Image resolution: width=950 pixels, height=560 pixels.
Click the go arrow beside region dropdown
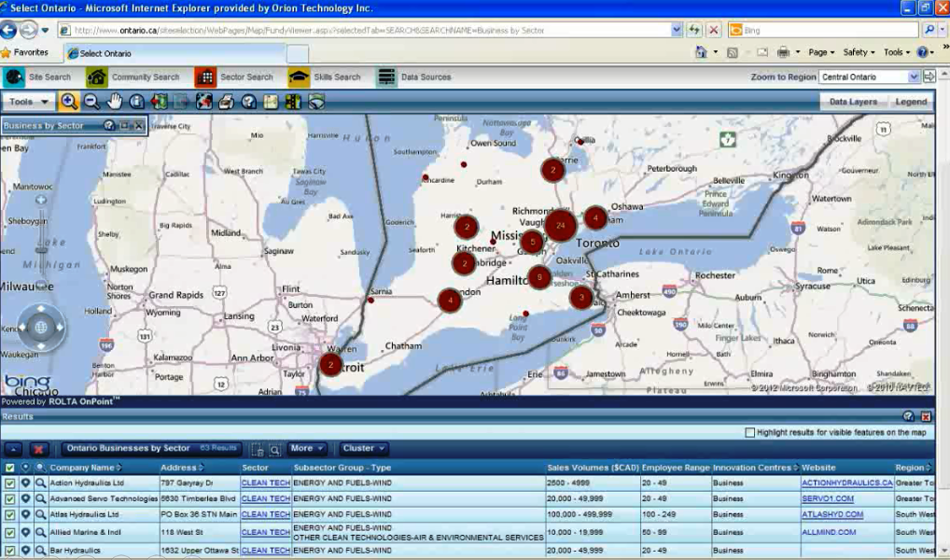click(x=929, y=77)
